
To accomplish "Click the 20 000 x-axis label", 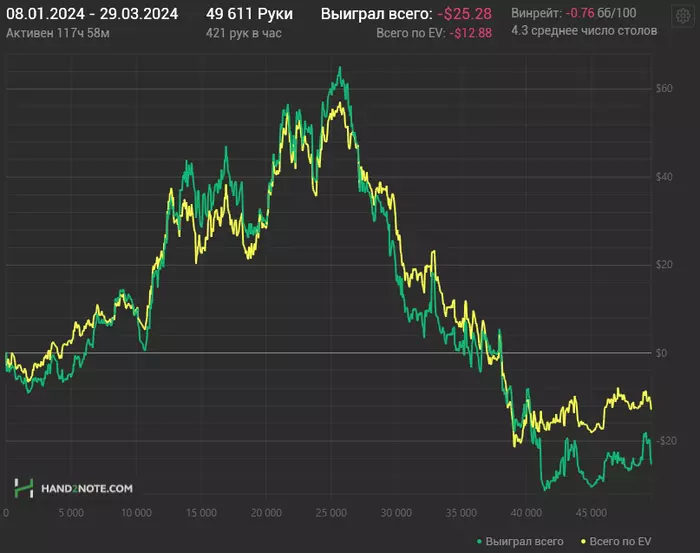I will [266, 513].
